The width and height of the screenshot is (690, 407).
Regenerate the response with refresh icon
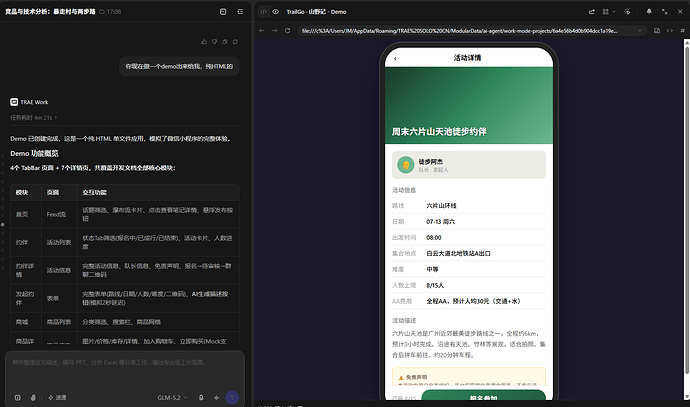(x=235, y=42)
